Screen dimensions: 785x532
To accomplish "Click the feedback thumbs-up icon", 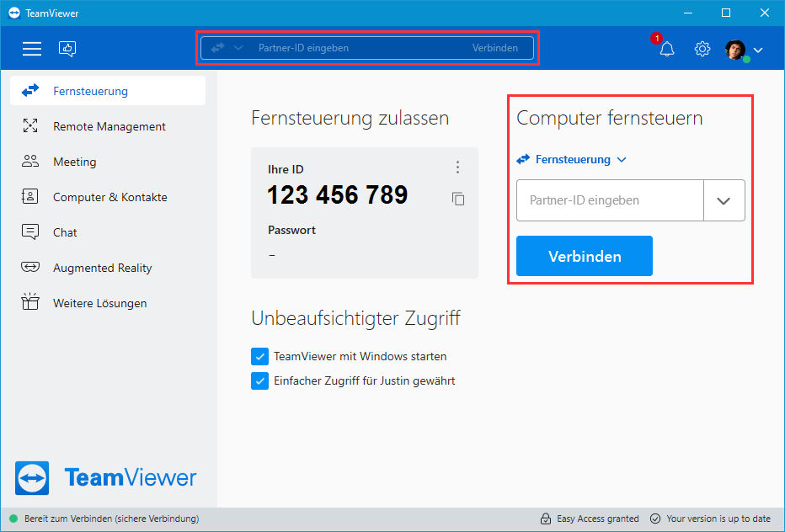I will [67, 49].
